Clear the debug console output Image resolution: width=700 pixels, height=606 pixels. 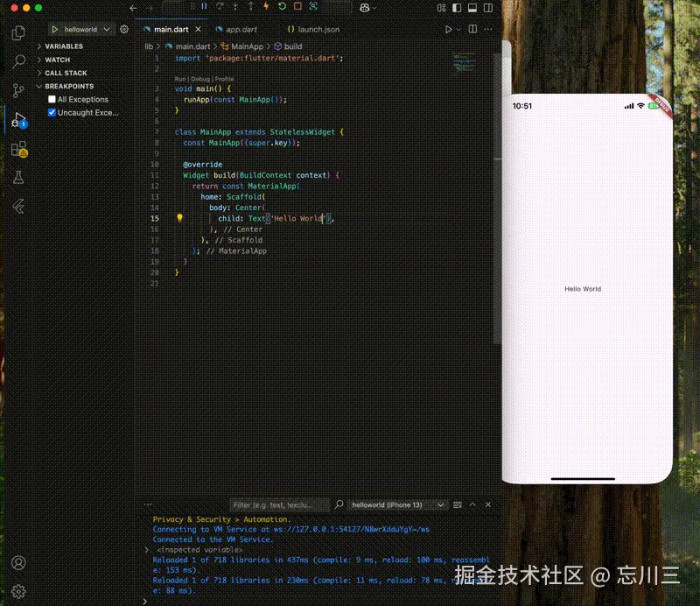457,504
